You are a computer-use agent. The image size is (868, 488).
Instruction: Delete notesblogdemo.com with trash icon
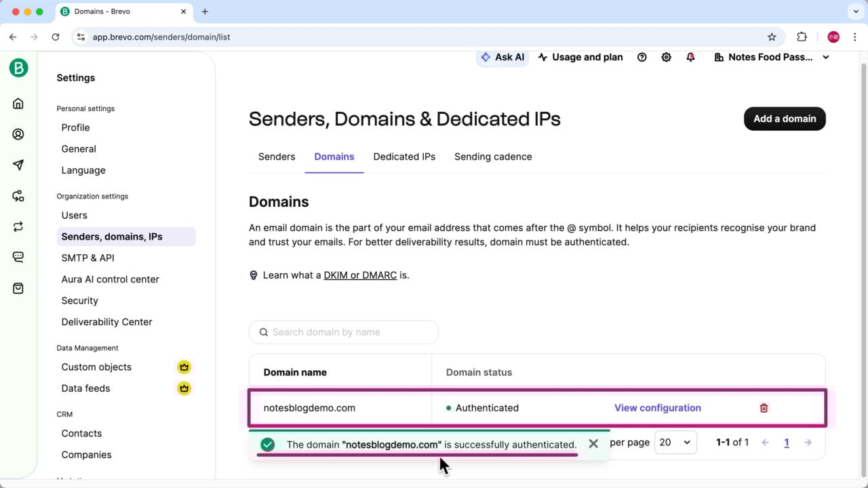[x=764, y=408]
